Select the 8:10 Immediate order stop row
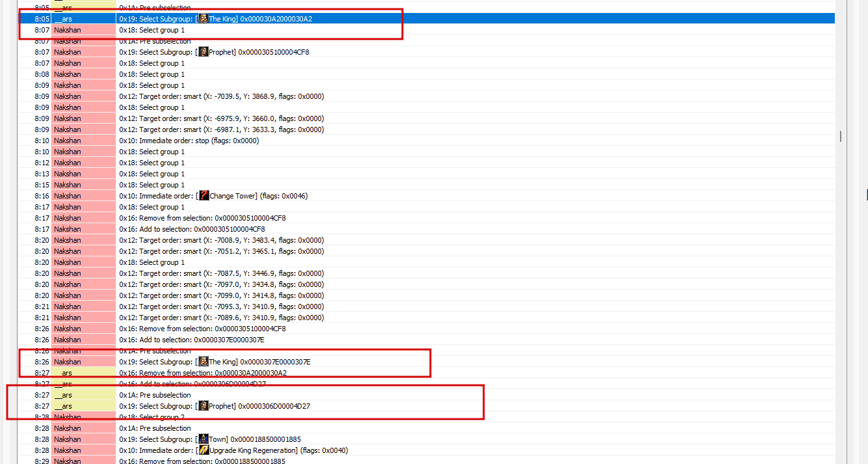The width and height of the screenshot is (868, 464). [x=427, y=141]
